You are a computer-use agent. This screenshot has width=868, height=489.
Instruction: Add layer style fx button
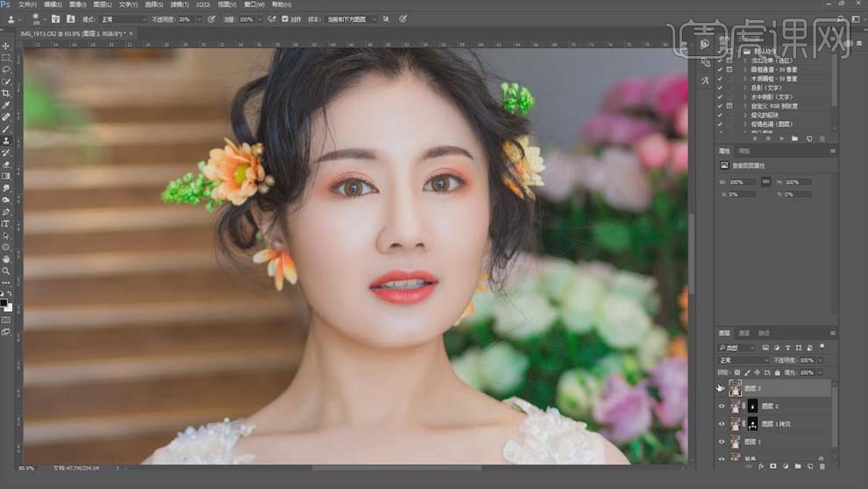pyautogui.click(x=761, y=466)
